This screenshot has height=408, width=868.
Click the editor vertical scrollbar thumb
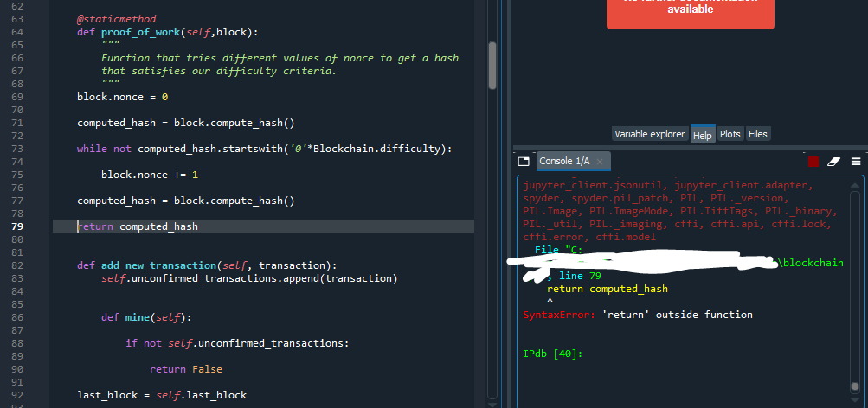point(492,65)
